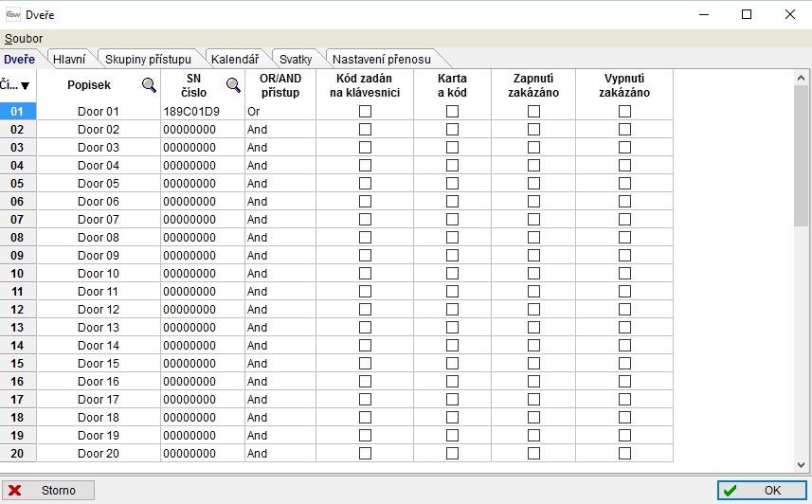The height and width of the screenshot is (504, 812).
Task: Tick 'Zapnutí zakázáno' for Door 10
Action: 533,274
